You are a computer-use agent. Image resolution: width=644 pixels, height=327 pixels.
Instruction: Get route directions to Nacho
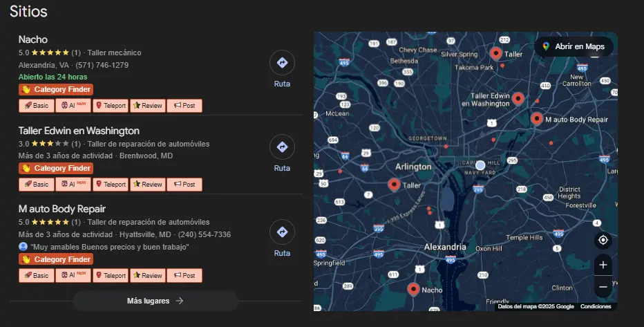[282, 63]
